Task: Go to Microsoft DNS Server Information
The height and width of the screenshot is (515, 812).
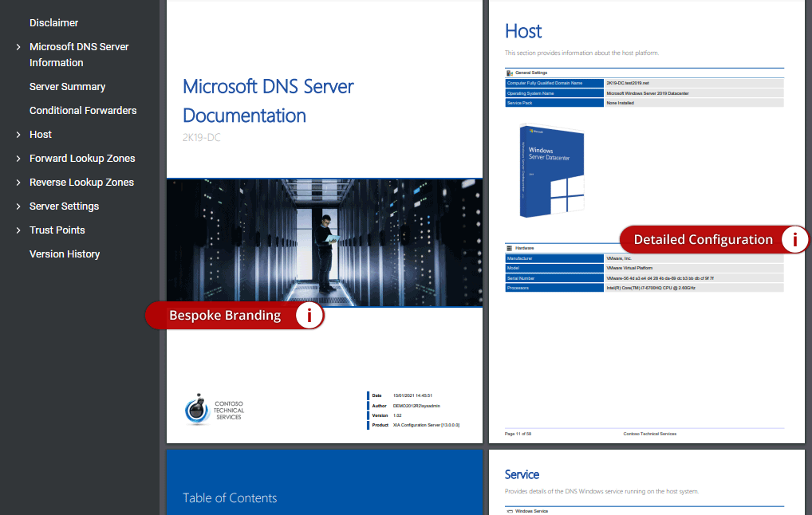Action: point(79,54)
